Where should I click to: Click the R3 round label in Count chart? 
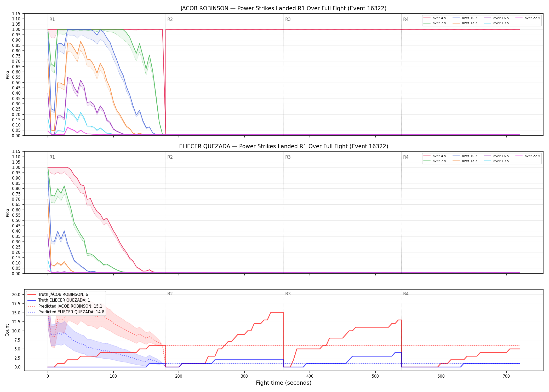coord(288,294)
